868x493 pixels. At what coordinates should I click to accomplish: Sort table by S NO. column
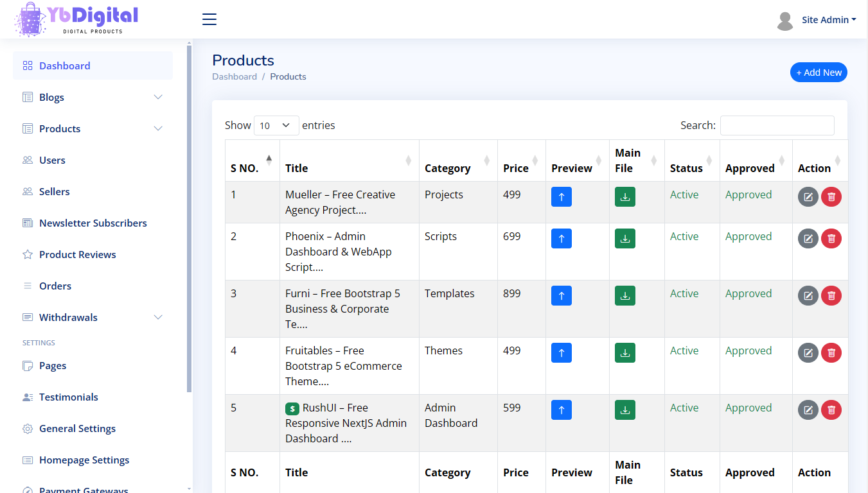[252, 160]
